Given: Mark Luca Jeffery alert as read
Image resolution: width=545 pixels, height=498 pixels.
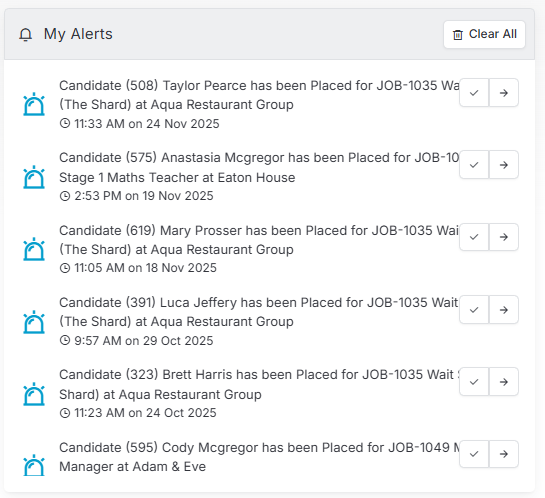Looking at the screenshot, I should [474, 310].
